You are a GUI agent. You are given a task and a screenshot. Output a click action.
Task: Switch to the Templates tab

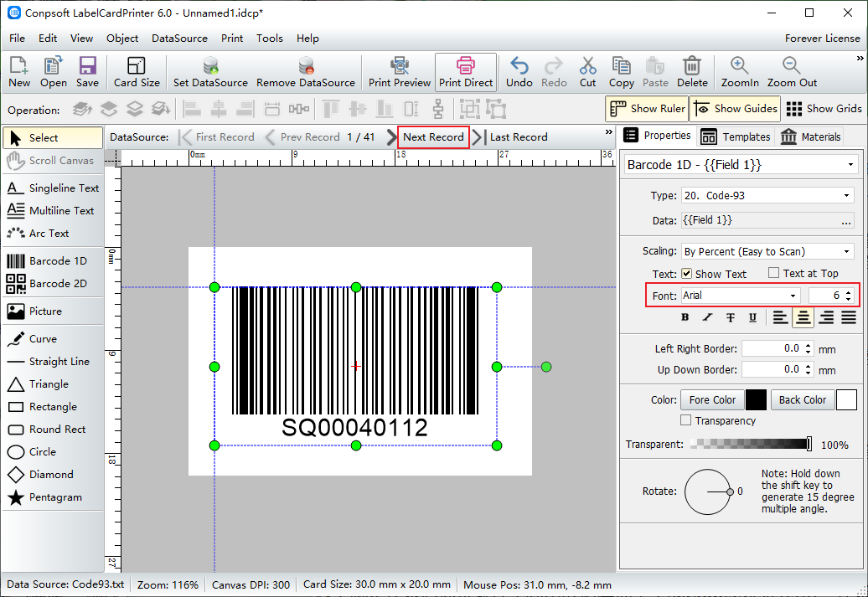(x=735, y=136)
